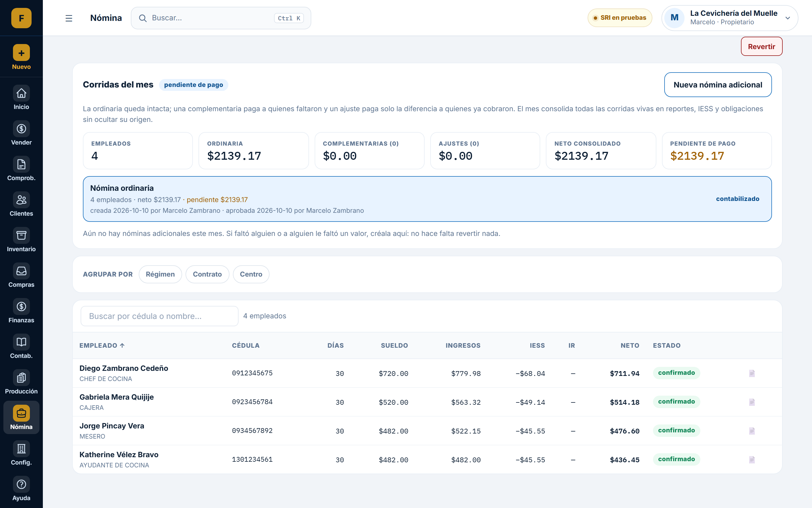Open Jorge Pincay Vera's payslip document icon

pos(752,431)
